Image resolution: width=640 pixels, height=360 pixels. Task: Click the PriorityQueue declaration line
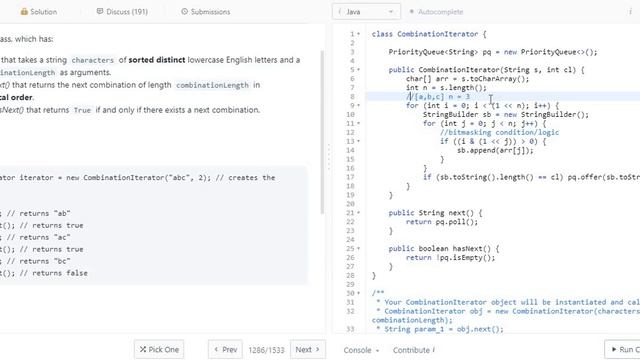(x=493, y=52)
